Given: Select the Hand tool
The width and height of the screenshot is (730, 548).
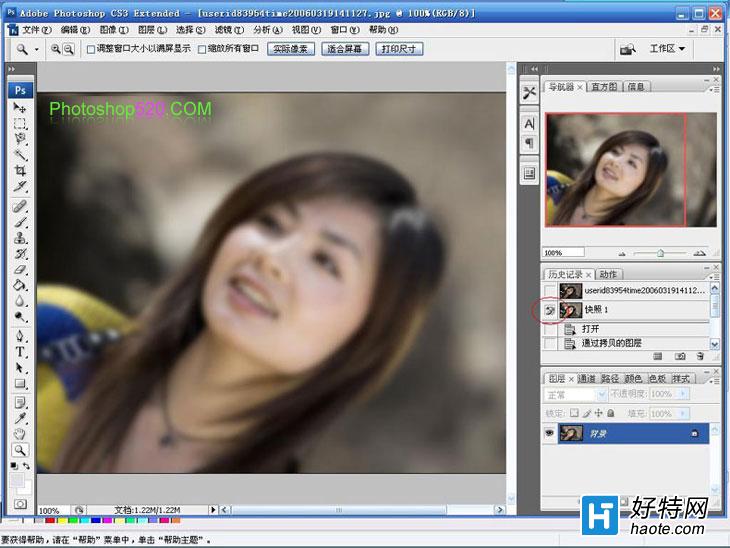Looking at the screenshot, I should pos(20,434).
